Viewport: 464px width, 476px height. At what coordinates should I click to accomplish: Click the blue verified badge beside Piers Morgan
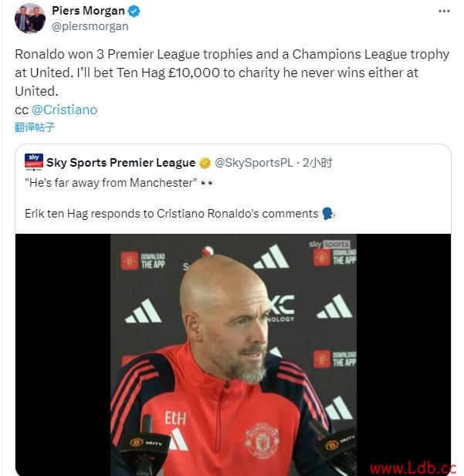click(134, 12)
